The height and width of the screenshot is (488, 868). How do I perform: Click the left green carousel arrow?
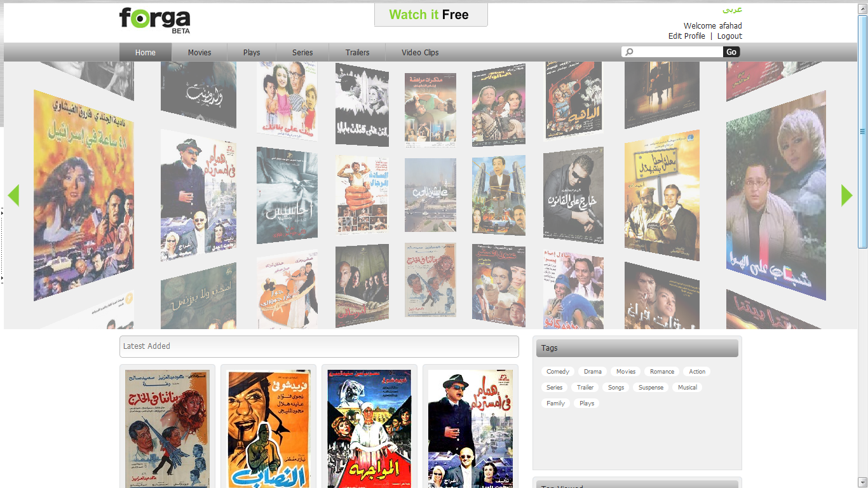coord(13,195)
